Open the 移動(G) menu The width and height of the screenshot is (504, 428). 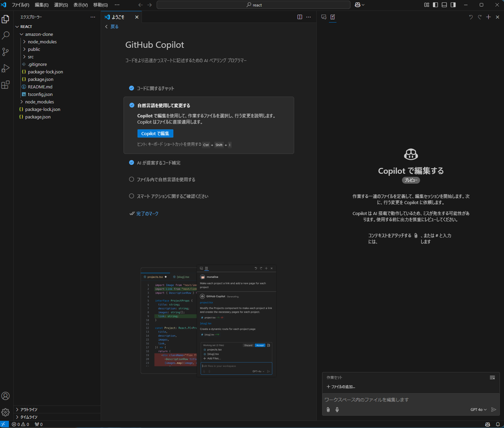click(100, 5)
